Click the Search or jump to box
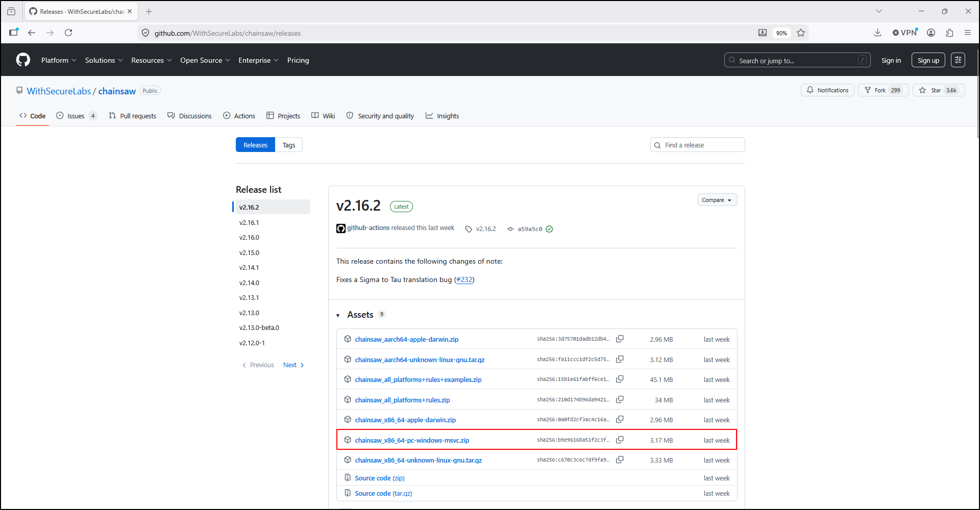The width and height of the screenshot is (980, 510). pyautogui.click(x=797, y=60)
